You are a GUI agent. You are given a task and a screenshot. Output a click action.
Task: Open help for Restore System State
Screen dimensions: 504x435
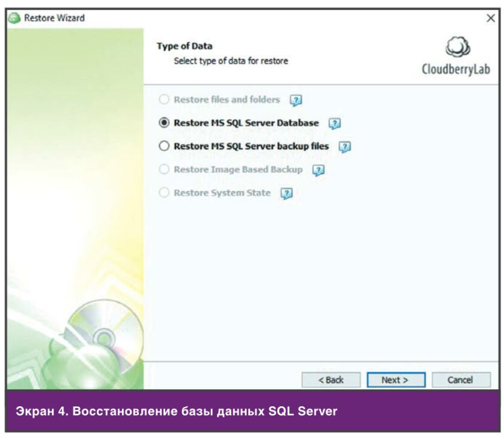(286, 193)
